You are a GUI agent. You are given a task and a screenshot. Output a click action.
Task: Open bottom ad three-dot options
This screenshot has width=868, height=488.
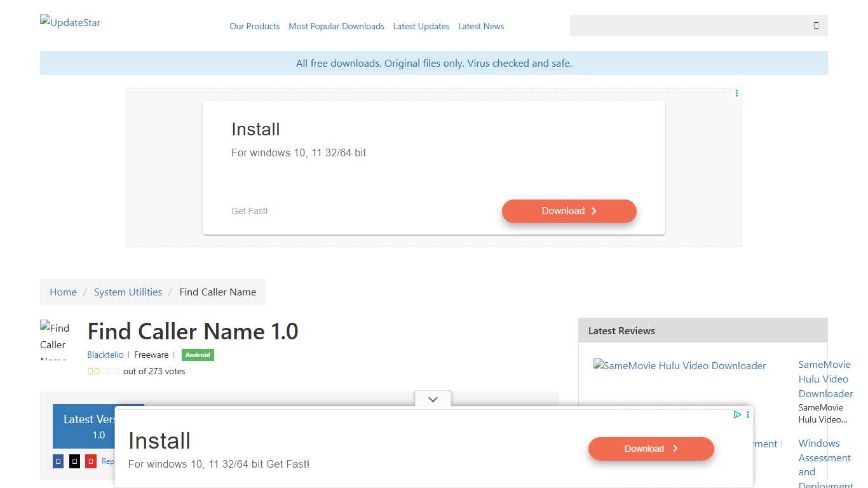pyautogui.click(x=748, y=415)
